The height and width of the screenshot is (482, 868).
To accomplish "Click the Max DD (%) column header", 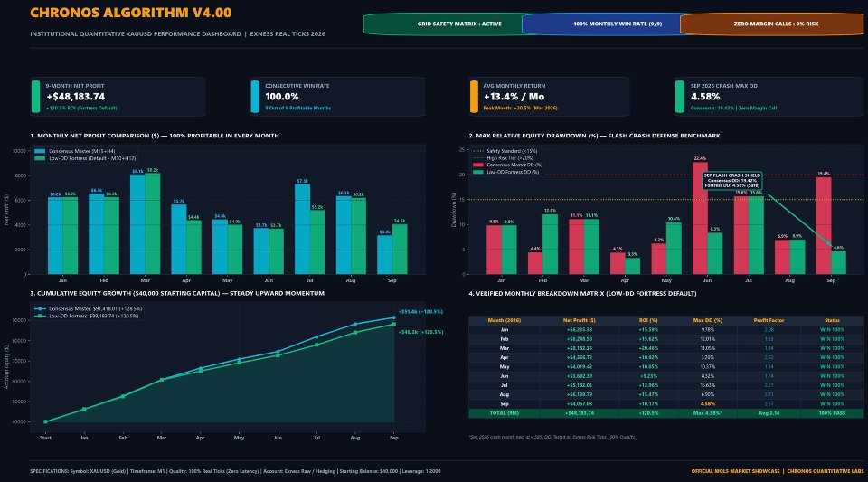I will point(707,320).
